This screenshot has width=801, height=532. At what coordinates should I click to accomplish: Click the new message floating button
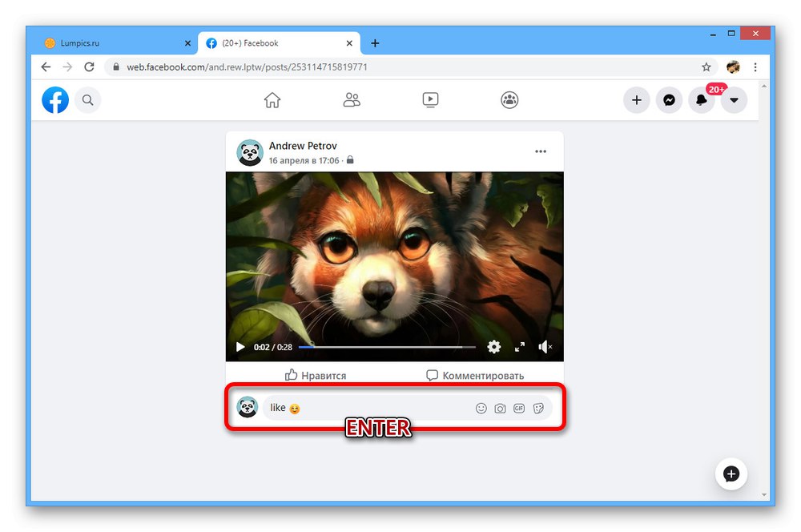click(x=731, y=474)
